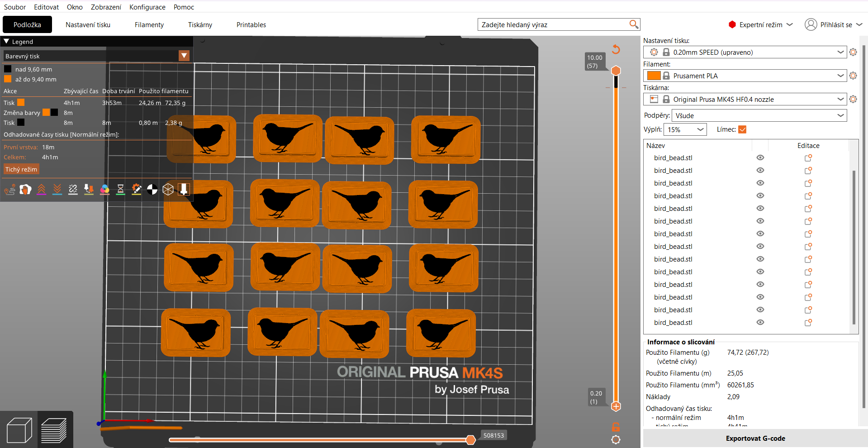Expand the Podpěry Všude dropdown
Image resolution: width=868 pixels, height=448 pixels.
tap(759, 115)
